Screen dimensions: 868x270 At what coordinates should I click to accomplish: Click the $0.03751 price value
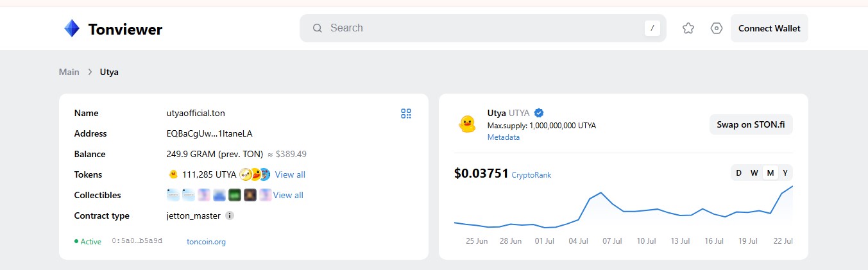click(481, 174)
